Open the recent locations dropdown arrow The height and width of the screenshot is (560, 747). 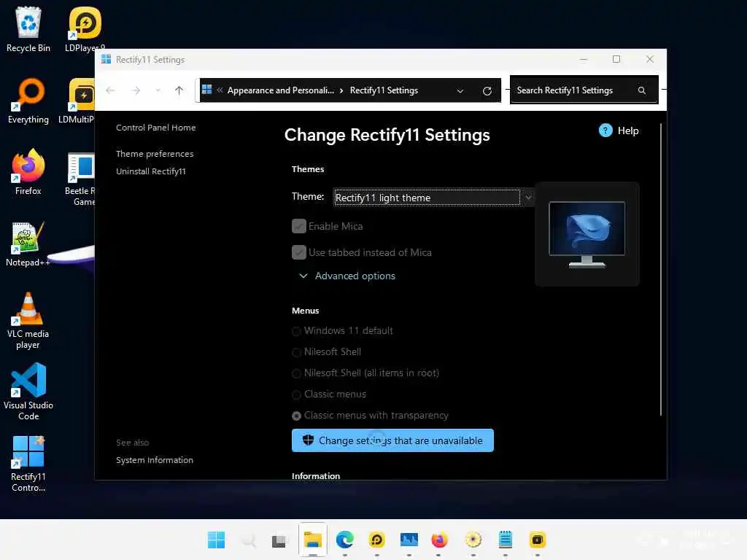158,90
